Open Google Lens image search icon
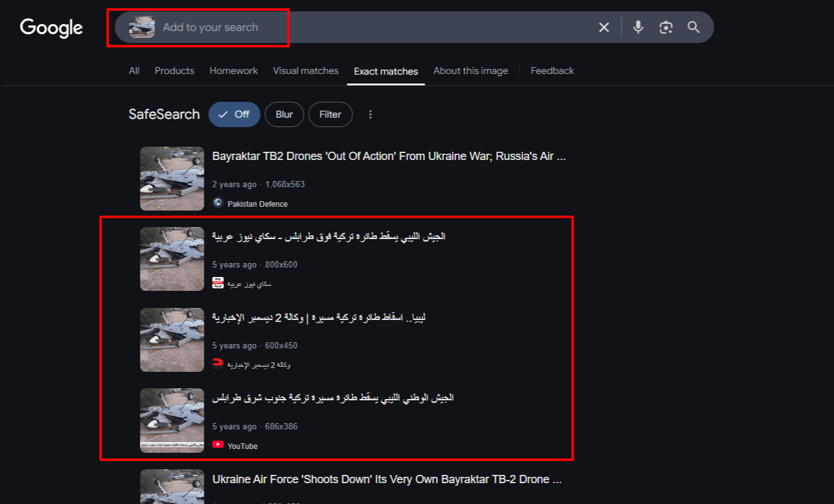 (x=666, y=27)
